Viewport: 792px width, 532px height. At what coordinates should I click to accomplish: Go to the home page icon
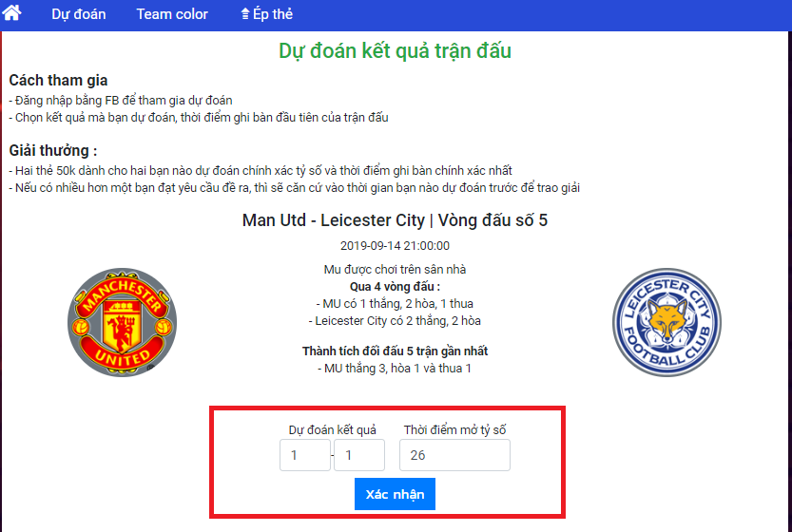click(11, 12)
